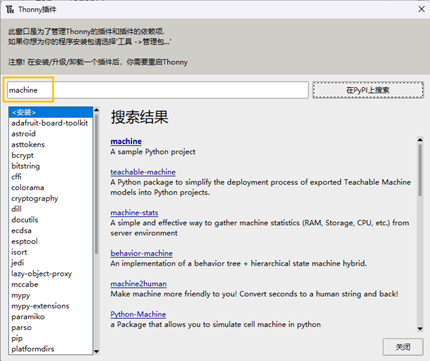Open the teachable-machine package link
The image size is (430, 361).
(x=143, y=172)
